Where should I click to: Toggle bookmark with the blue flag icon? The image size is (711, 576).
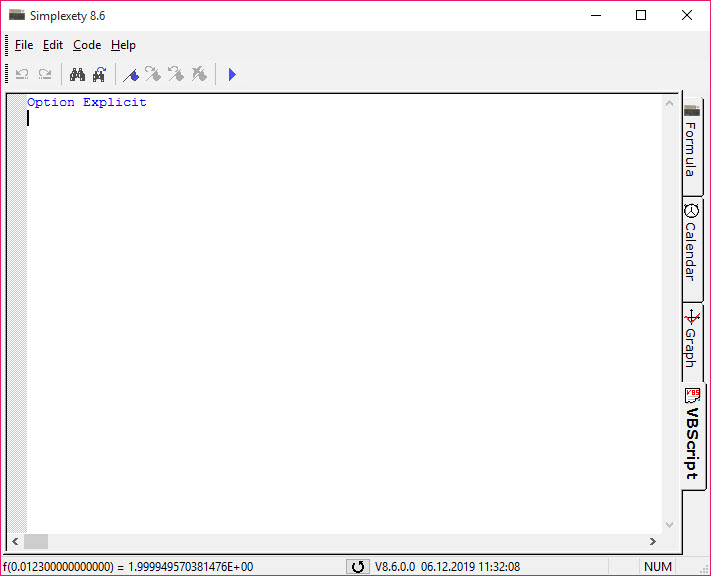131,74
